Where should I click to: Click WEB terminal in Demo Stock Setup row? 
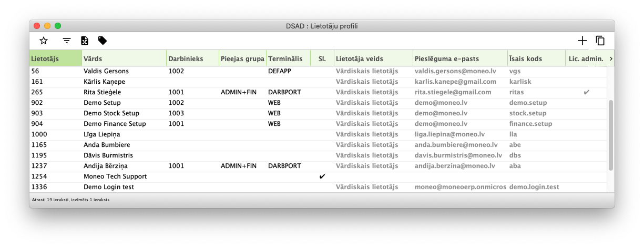[x=274, y=113]
